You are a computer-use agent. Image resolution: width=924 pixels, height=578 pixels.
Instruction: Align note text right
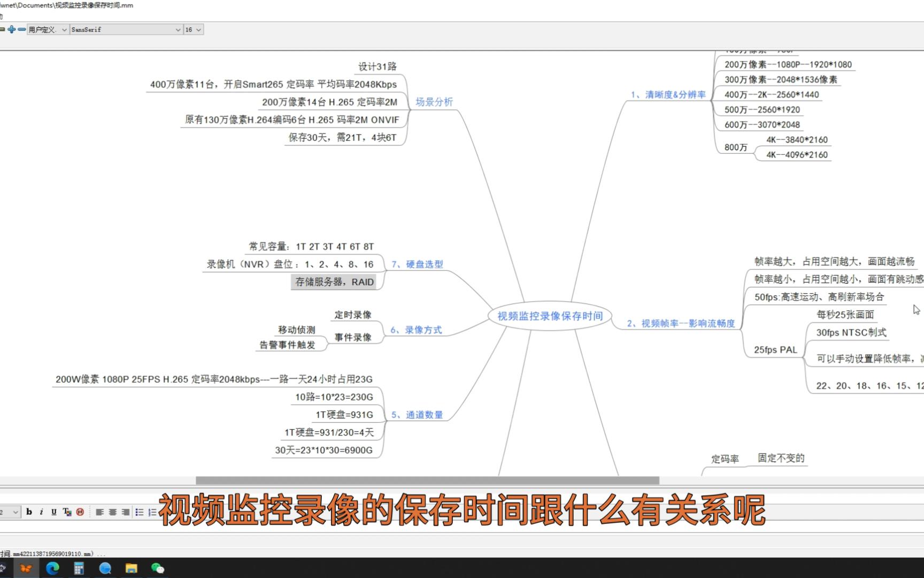coord(126,512)
